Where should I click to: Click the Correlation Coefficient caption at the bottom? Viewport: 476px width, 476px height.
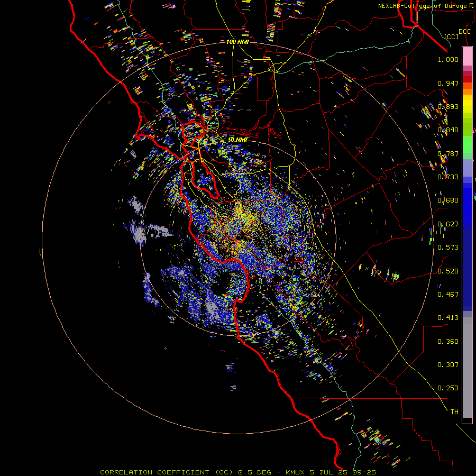237,472
